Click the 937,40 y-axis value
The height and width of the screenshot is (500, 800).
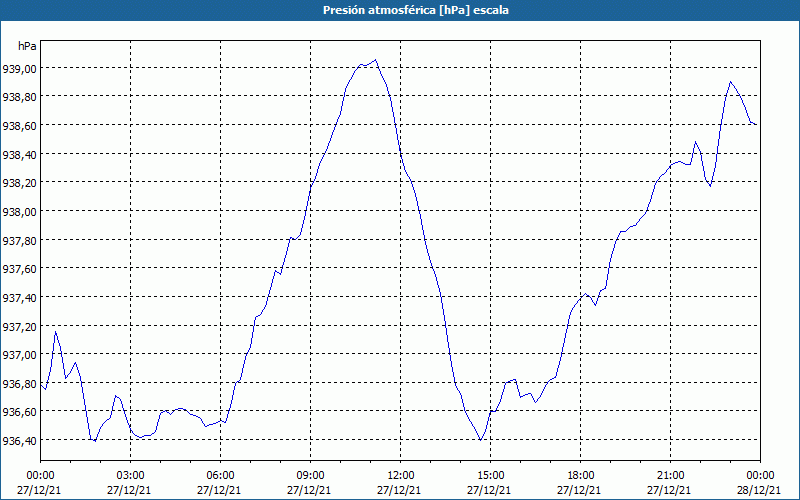[20, 298]
